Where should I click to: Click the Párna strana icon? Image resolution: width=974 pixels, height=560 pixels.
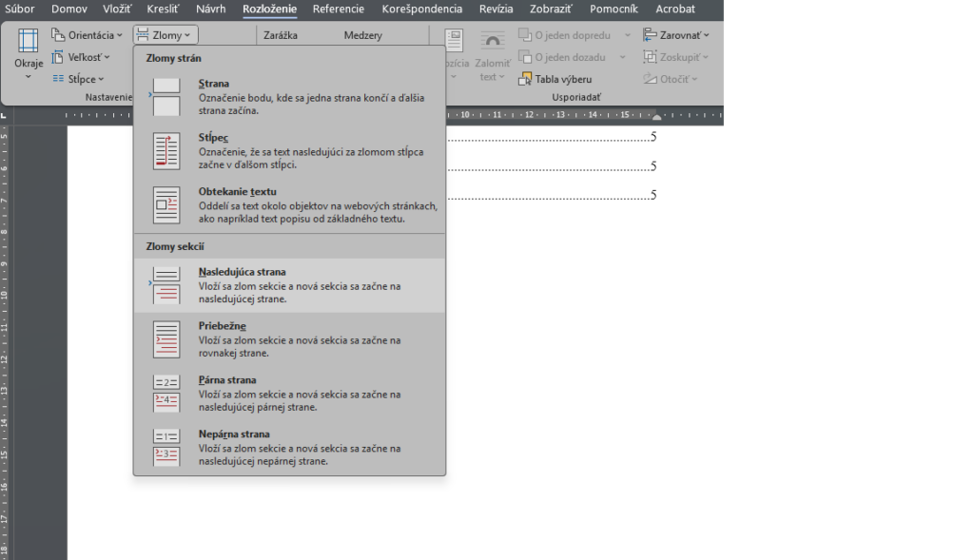(166, 393)
